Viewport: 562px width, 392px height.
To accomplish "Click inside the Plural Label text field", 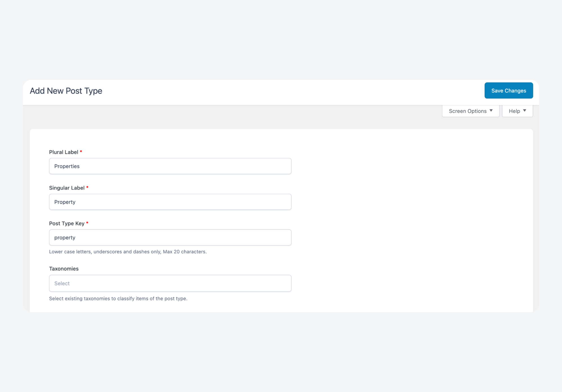I will point(170,166).
